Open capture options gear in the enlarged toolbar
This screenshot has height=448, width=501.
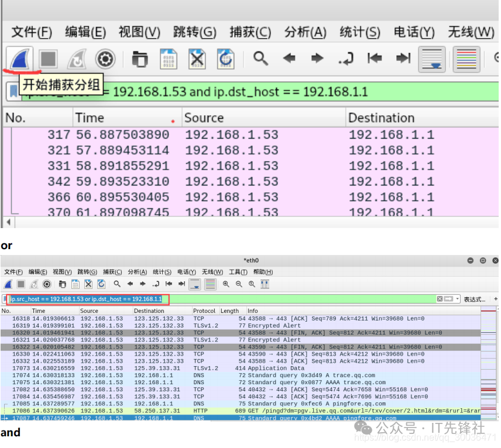pos(105,58)
